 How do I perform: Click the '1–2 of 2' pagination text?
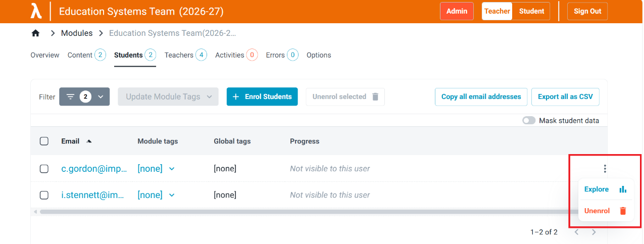click(543, 232)
